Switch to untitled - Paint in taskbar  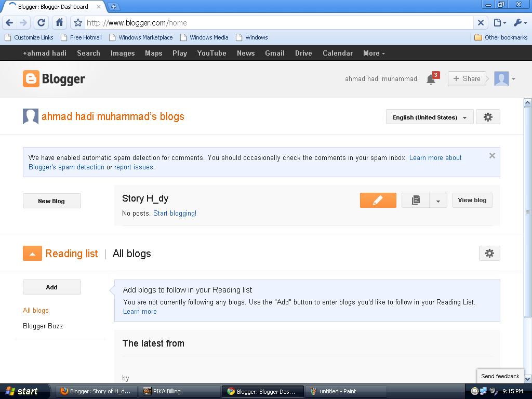[345, 391]
